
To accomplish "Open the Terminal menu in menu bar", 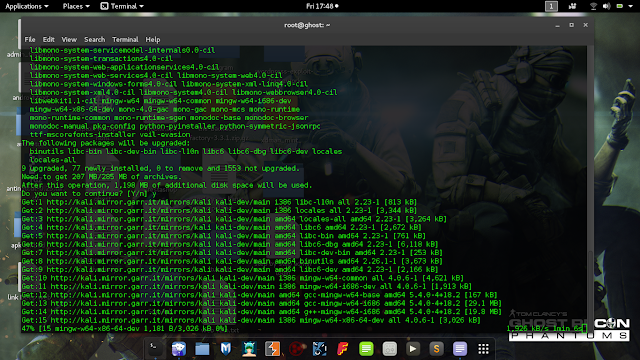I will (125, 40).
